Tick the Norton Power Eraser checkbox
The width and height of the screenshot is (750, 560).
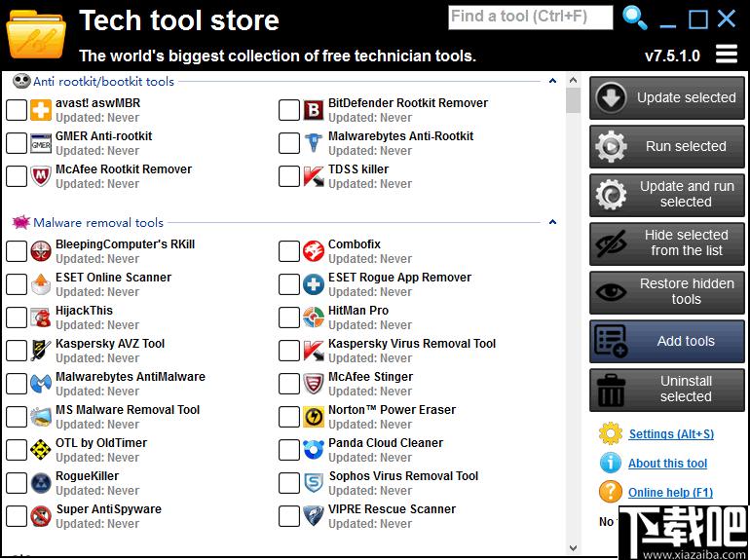[x=289, y=417]
